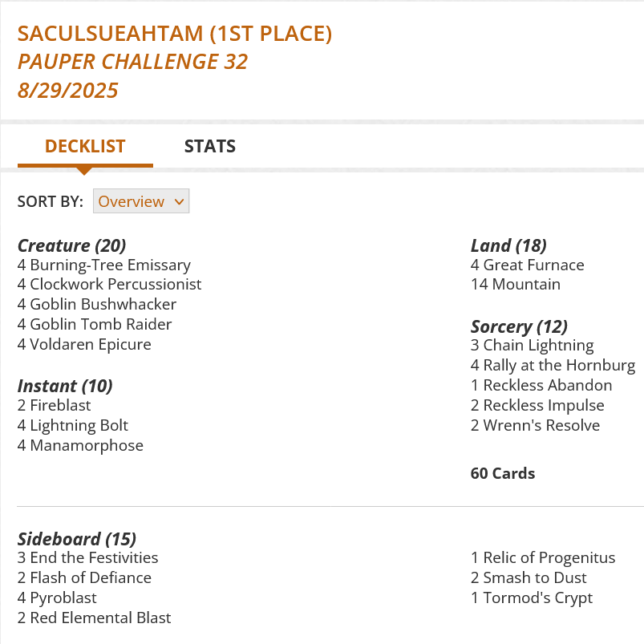The image size is (644, 644).
Task: Switch to the Stats tab
Action: tap(210, 146)
